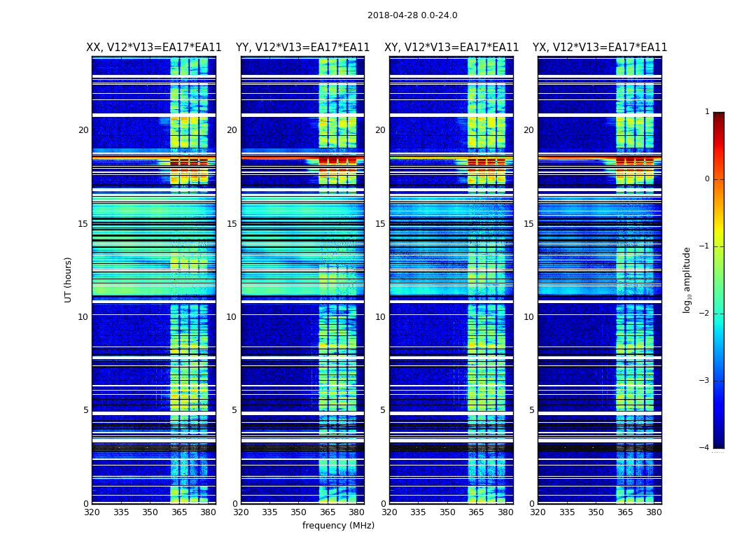Click the colorbar tick label -4
735x560 pixels.
[x=706, y=448]
